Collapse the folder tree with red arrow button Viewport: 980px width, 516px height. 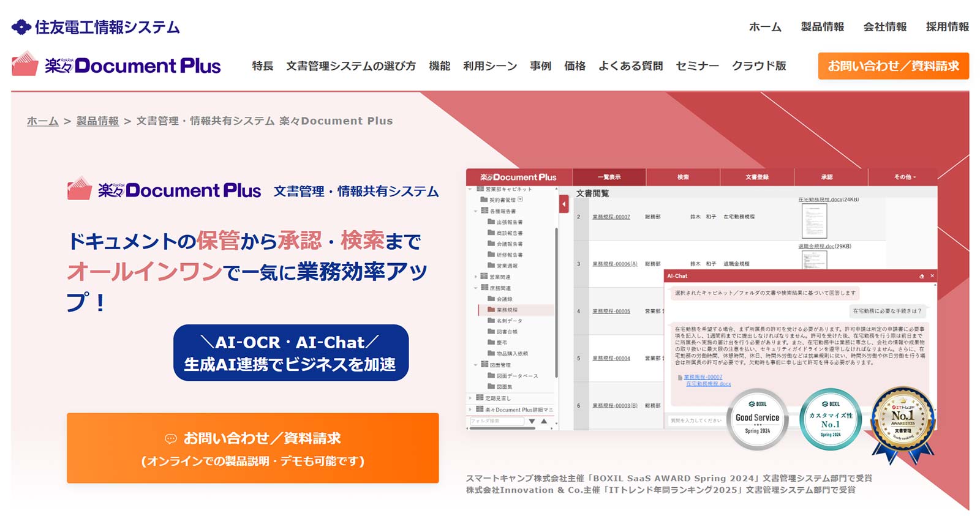[x=563, y=204]
